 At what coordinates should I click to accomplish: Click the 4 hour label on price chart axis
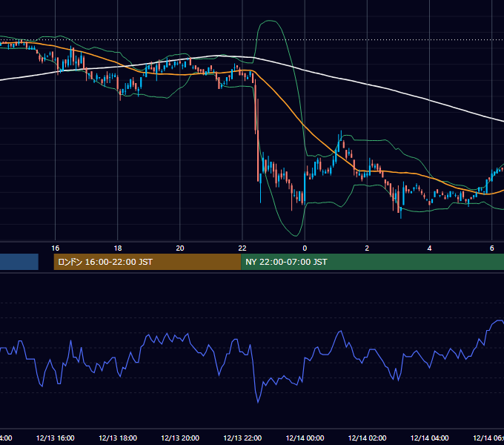429,248
